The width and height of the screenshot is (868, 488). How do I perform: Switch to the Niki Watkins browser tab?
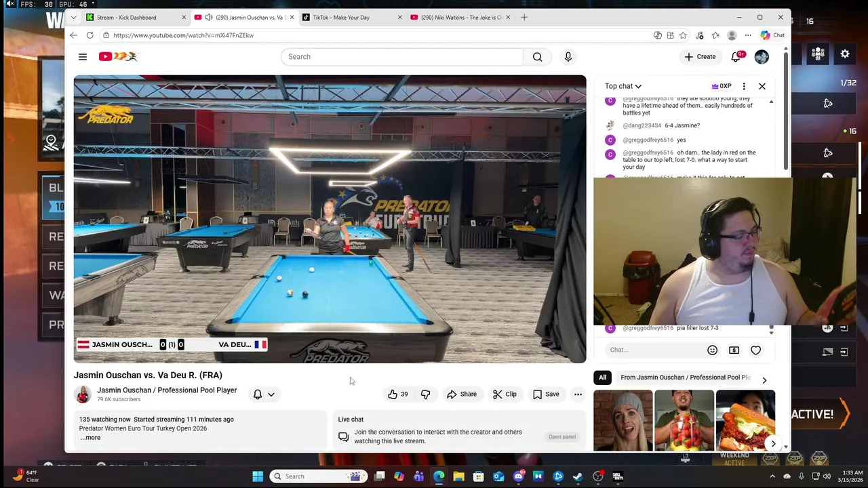460,18
